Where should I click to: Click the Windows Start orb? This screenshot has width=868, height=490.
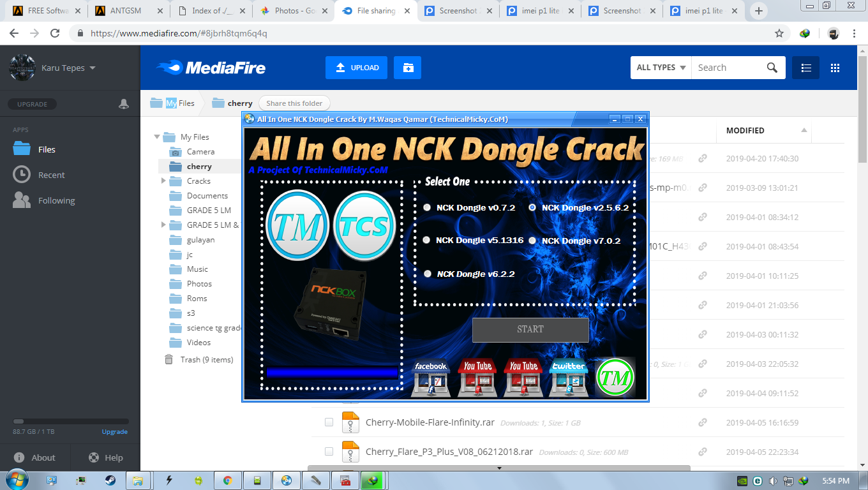point(16,479)
